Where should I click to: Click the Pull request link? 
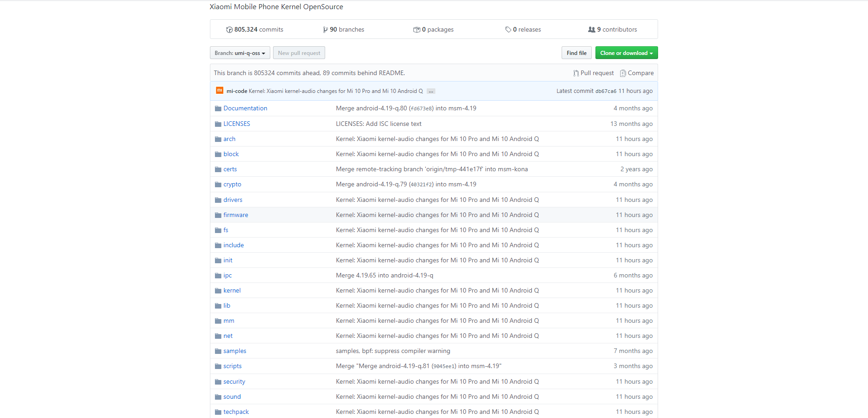[594, 73]
